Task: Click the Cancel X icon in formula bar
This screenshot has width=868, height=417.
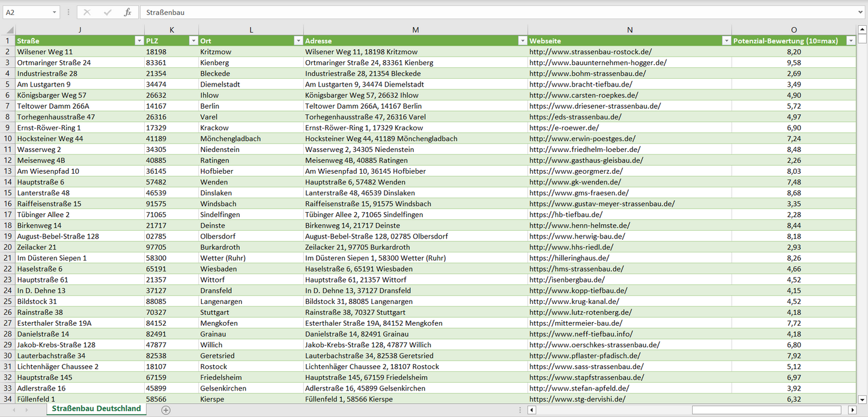Action: coord(87,12)
